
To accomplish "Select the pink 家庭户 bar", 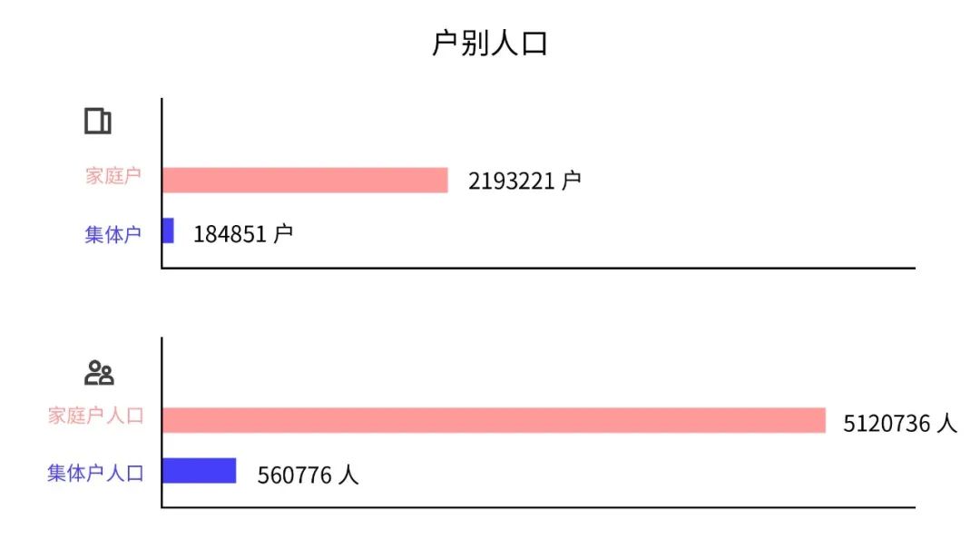I will coord(305,180).
